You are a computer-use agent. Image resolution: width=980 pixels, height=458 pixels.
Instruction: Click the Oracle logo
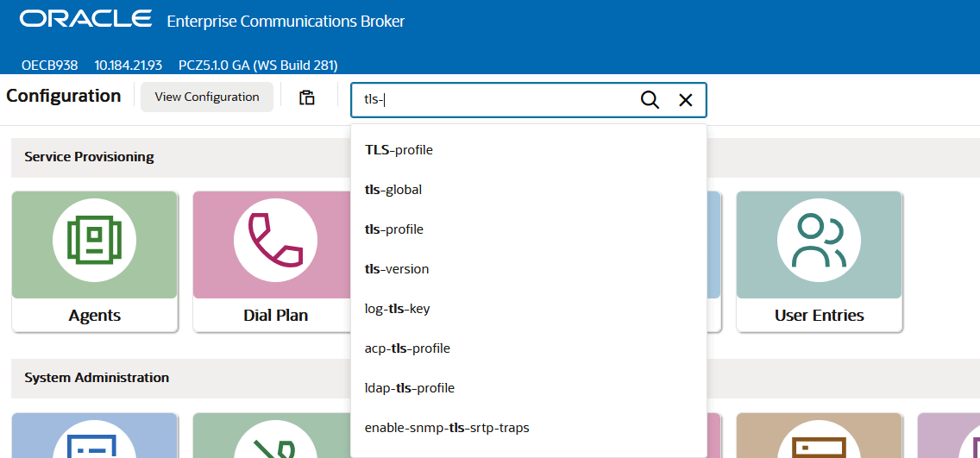(x=85, y=19)
